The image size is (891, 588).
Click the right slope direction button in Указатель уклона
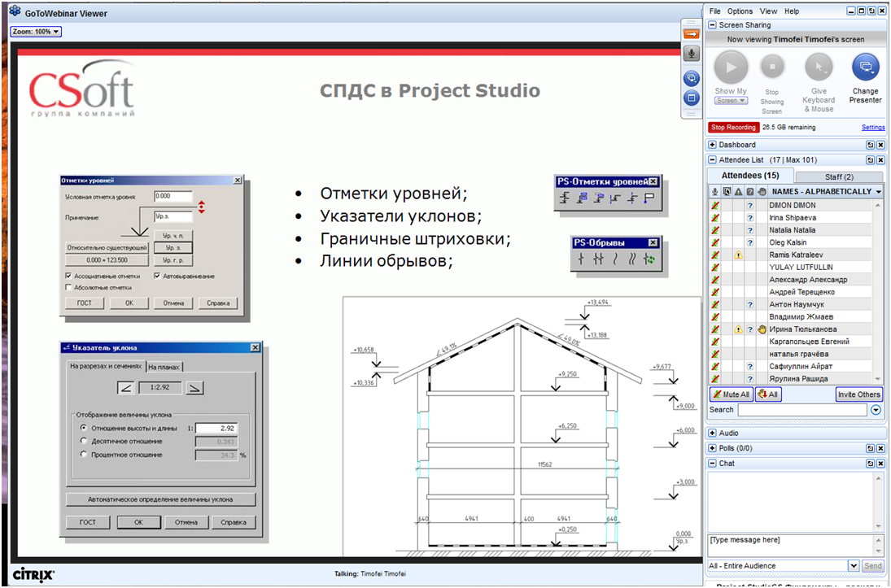(194, 388)
